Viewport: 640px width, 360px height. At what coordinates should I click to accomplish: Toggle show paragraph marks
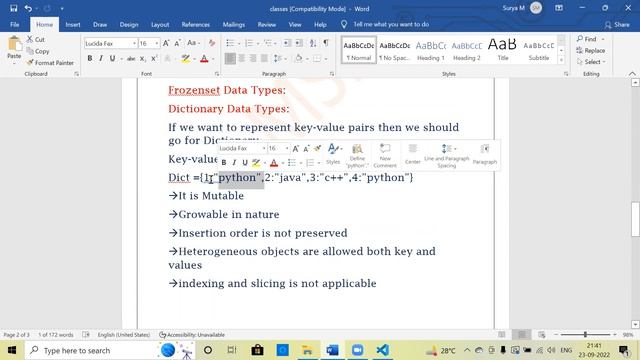click(x=326, y=43)
